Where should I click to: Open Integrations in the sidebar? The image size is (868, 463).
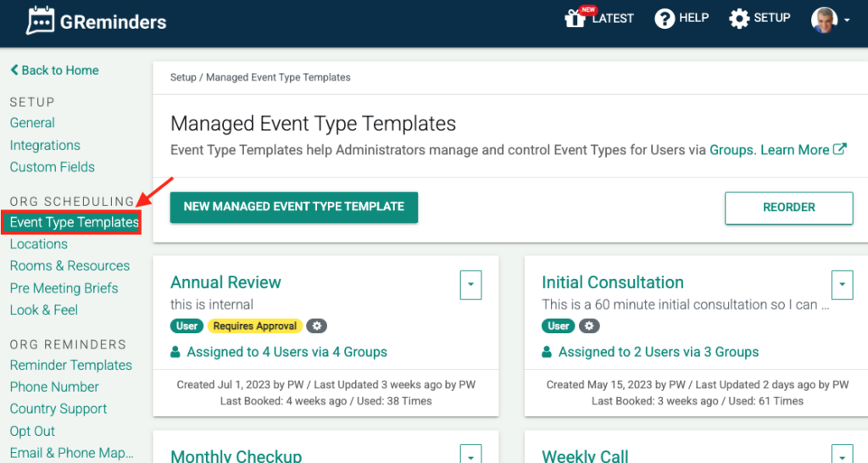[x=45, y=145]
